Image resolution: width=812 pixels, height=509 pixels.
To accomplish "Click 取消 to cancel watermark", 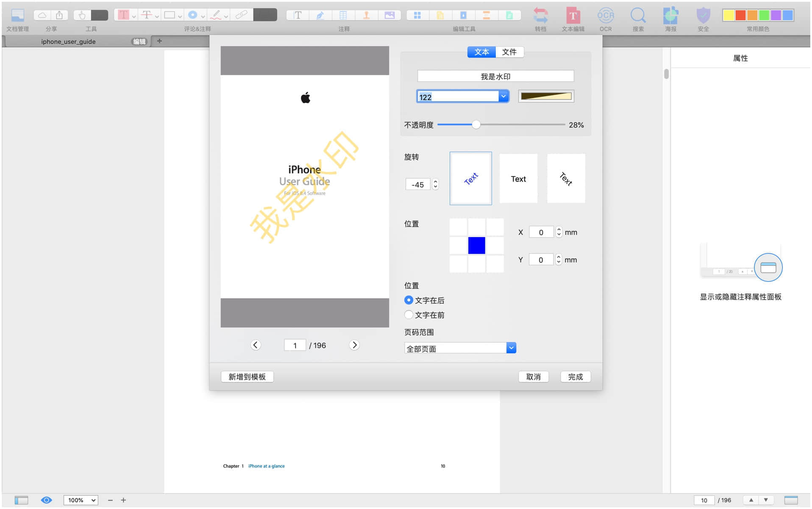I will point(533,376).
